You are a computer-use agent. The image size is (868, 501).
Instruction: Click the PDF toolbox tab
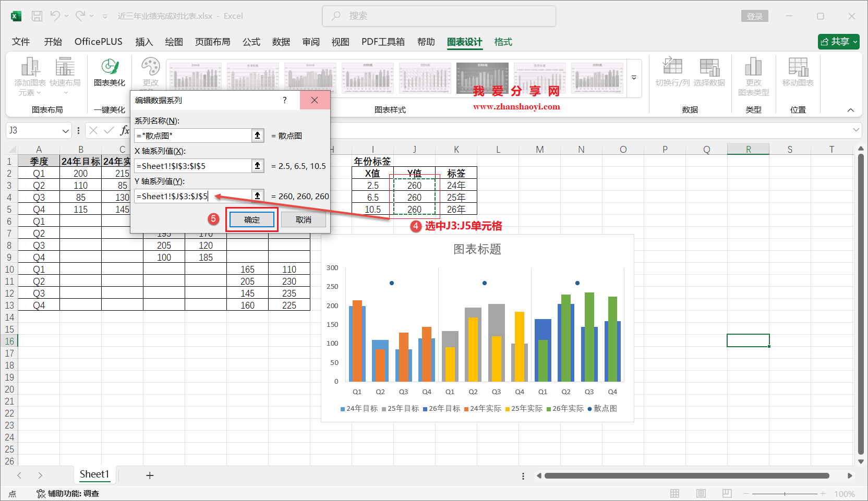click(x=383, y=42)
